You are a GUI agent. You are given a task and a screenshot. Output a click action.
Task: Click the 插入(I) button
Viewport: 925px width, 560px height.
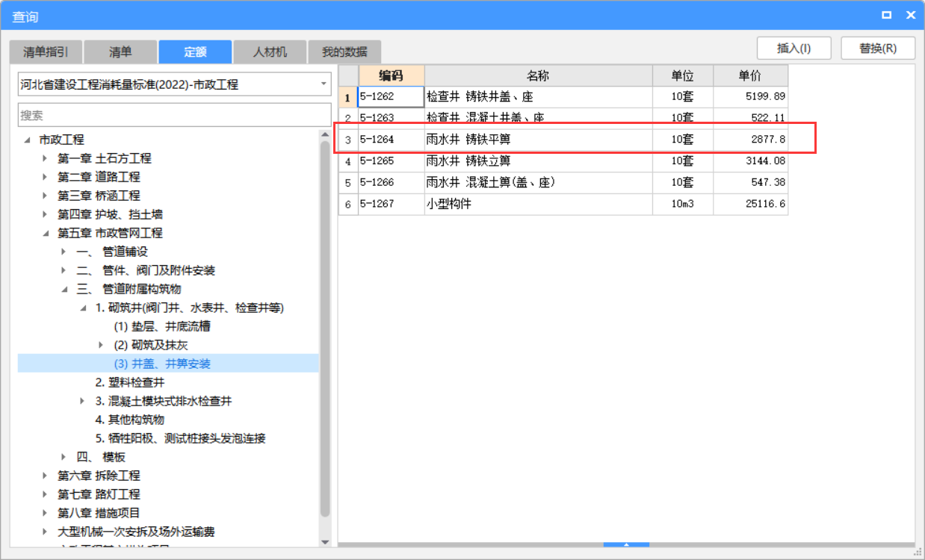(x=794, y=48)
